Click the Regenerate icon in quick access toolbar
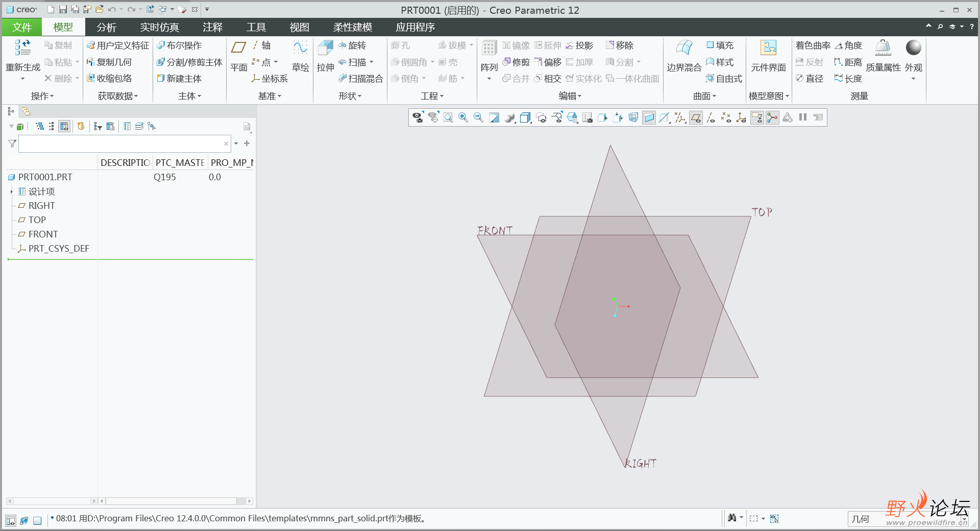 150,9
